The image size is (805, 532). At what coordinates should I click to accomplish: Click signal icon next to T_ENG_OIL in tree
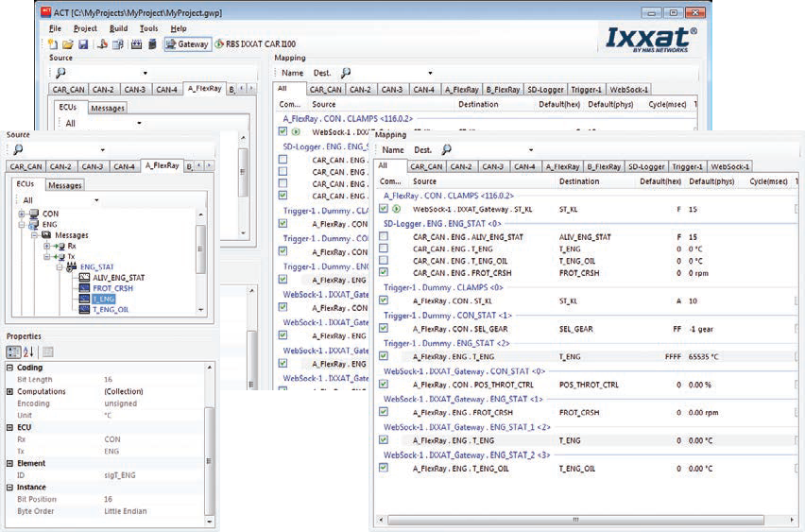(84, 310)
